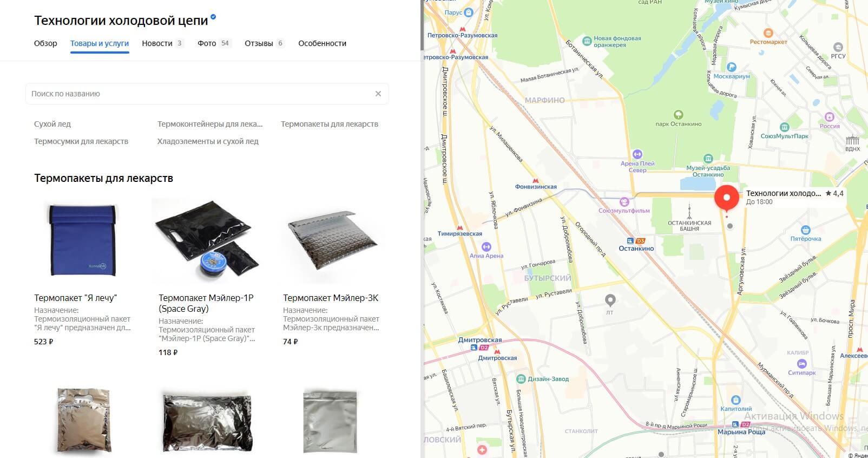Open the Дизайн-Завод map marker

[x=521, y=379]
